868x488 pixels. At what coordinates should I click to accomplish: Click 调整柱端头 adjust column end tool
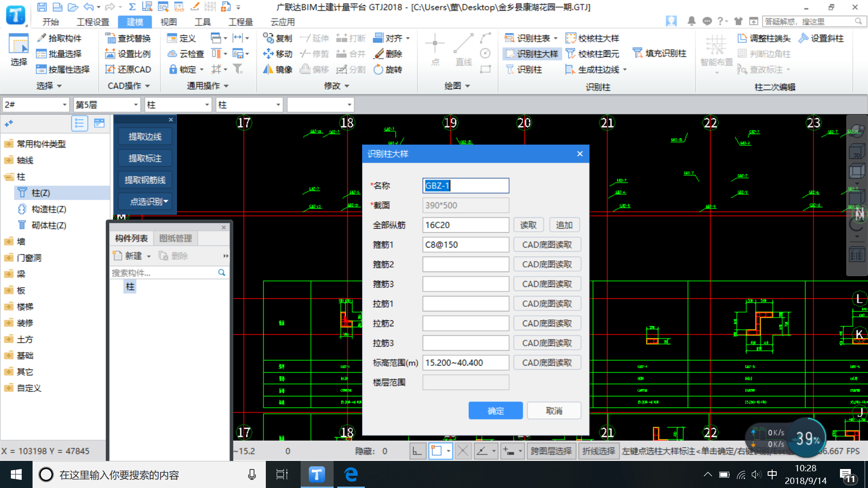(764, 38)
